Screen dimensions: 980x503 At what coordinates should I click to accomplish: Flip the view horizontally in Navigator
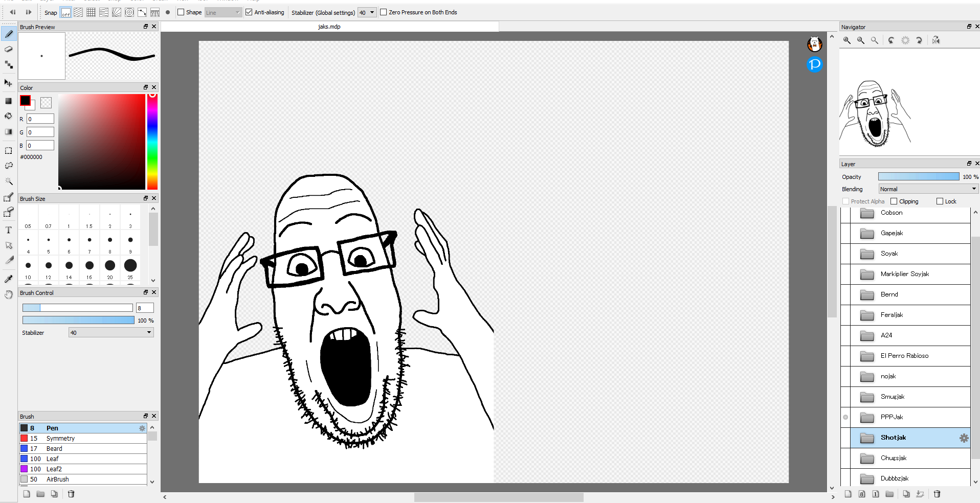coord(936,40)
